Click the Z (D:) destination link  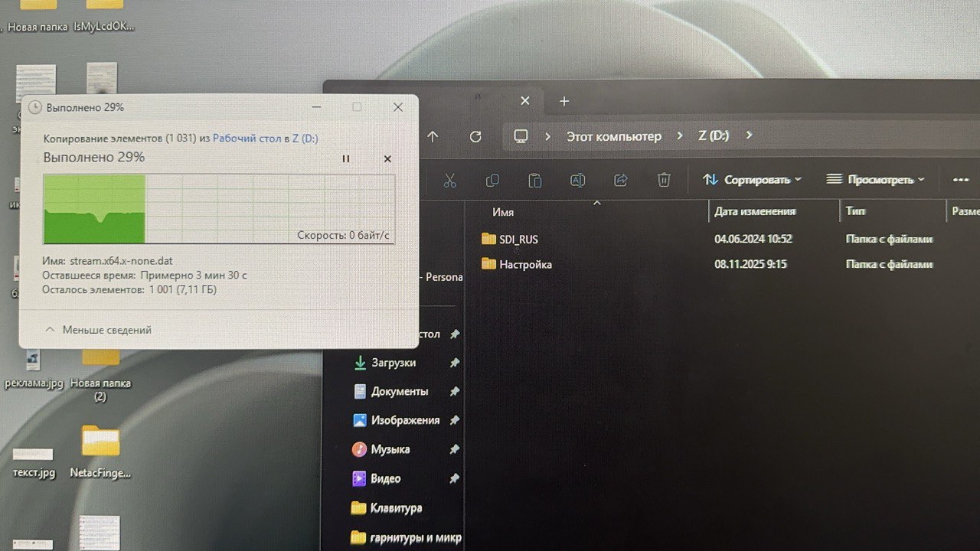click(305, 139)
